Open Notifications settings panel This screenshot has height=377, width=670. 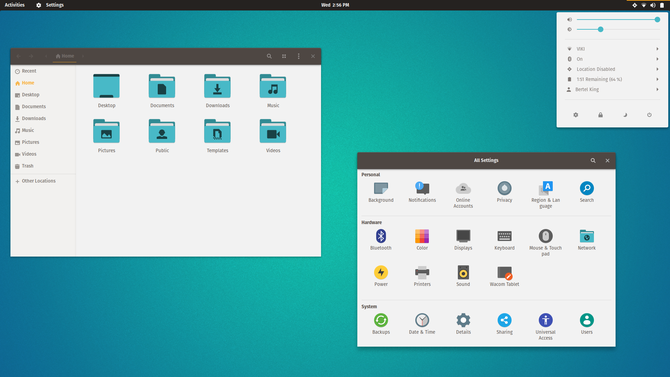pos(422,192)
